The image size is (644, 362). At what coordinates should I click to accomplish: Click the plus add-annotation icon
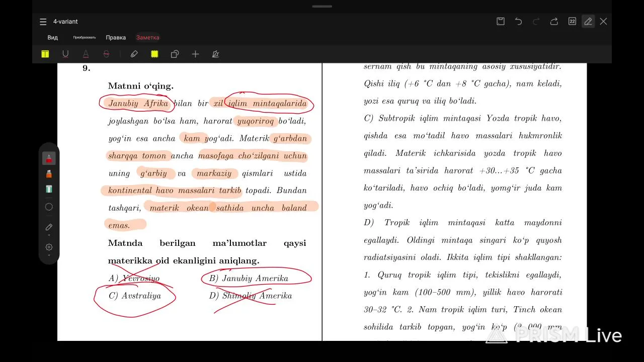195,54
